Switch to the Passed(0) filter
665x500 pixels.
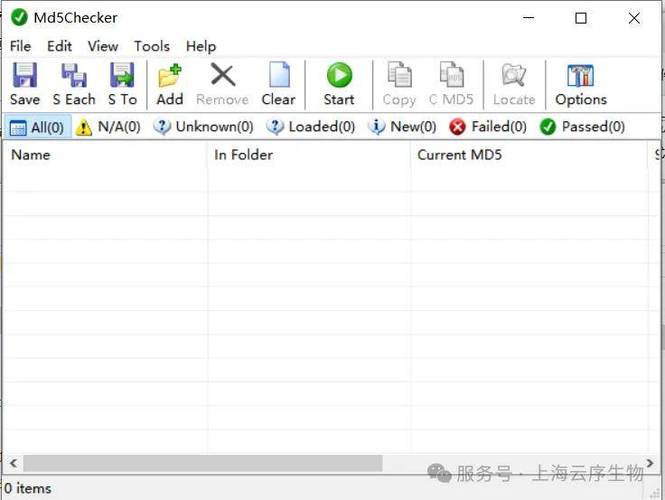coord(582,127)
